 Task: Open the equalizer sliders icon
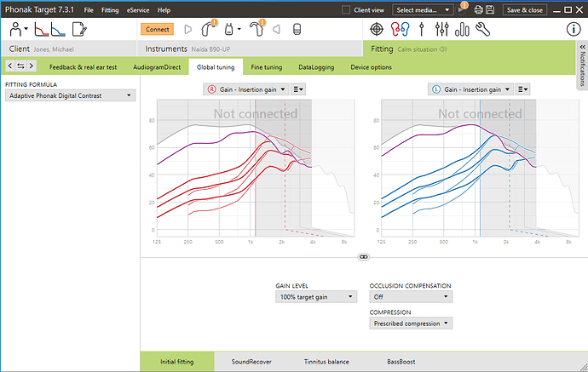441,29
